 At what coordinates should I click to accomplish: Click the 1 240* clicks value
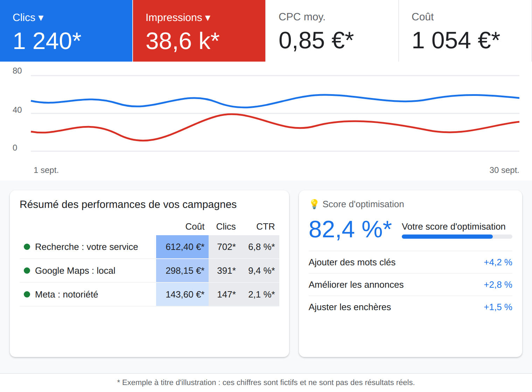coord(47,41)
